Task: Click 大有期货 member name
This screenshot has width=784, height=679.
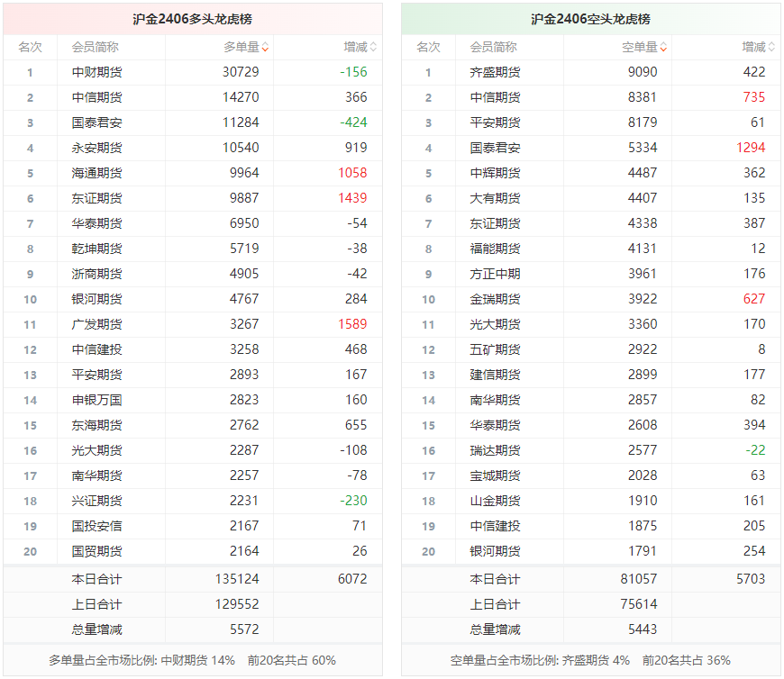Action: (x=495, y=198)
